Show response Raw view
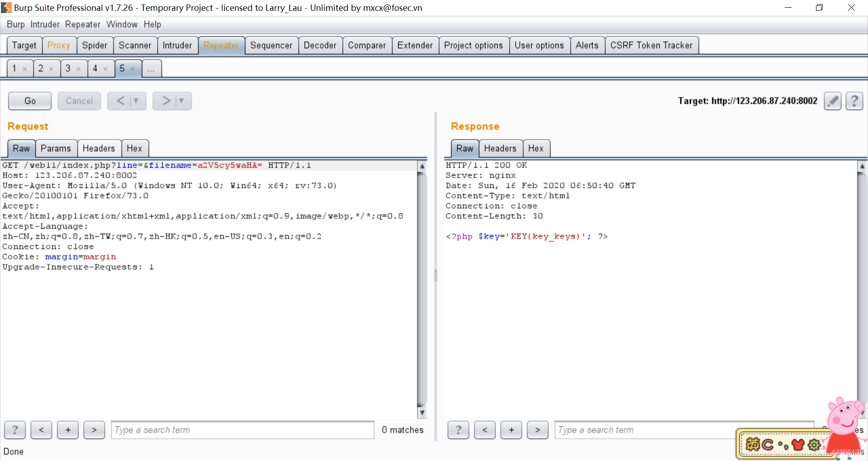This screenshot has width=868, height=461. [x=465, y=148]
